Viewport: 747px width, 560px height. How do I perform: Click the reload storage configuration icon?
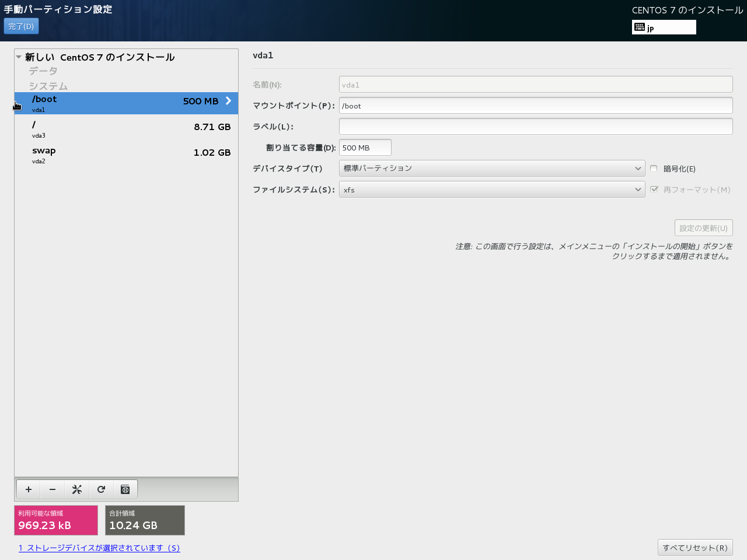click(x=101, y=489)
